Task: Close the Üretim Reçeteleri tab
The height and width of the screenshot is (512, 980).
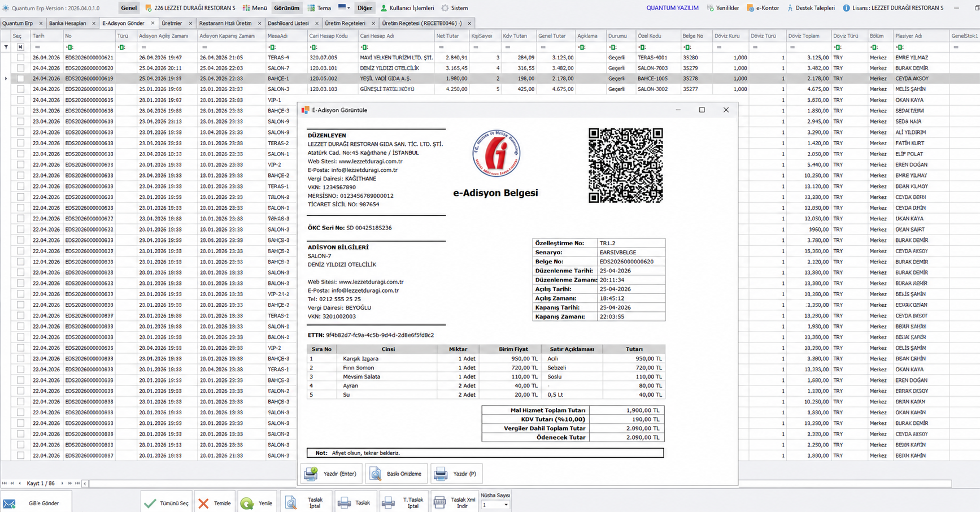Action: [373, 23]
